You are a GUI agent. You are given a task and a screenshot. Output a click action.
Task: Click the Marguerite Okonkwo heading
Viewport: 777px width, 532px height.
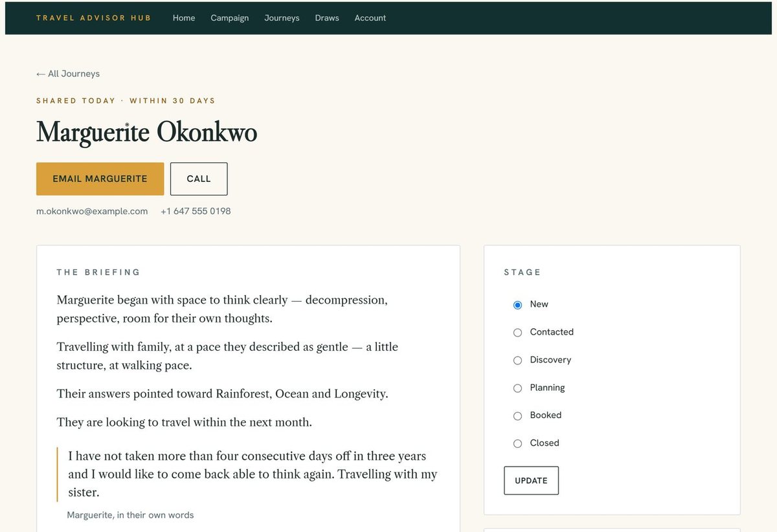coord(147,133)
